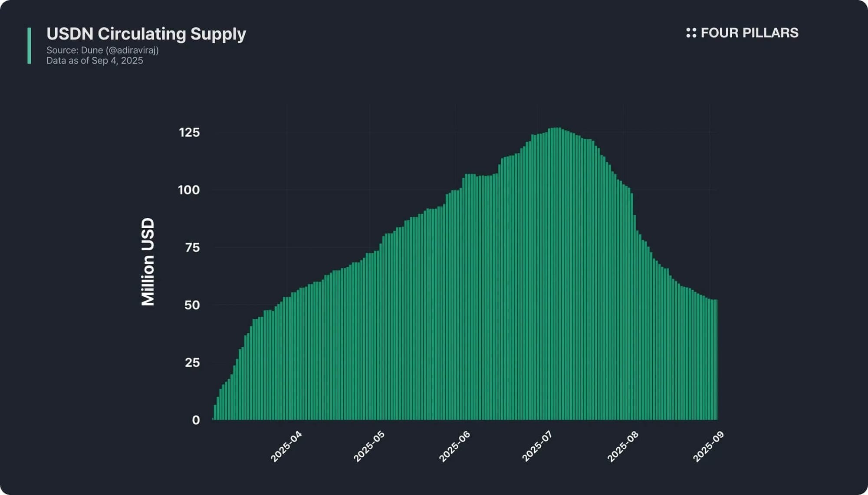Click the 75 y-axis tick label
Image resolution: width=868 pixels, height=495 pixels.
[x=192, y=248]
